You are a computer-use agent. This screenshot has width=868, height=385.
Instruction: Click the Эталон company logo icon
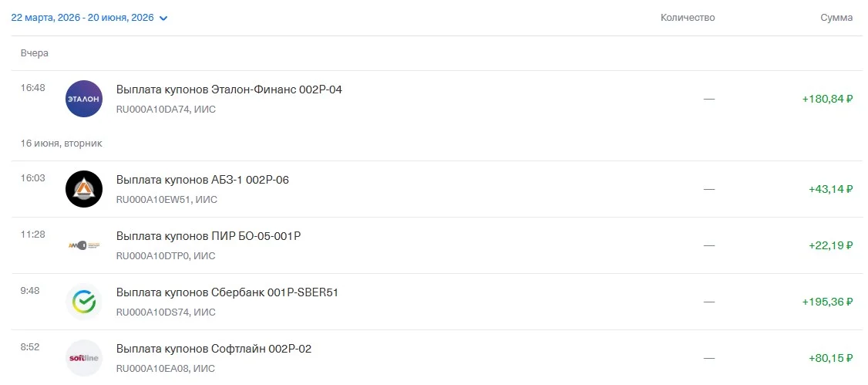(84, 99)
